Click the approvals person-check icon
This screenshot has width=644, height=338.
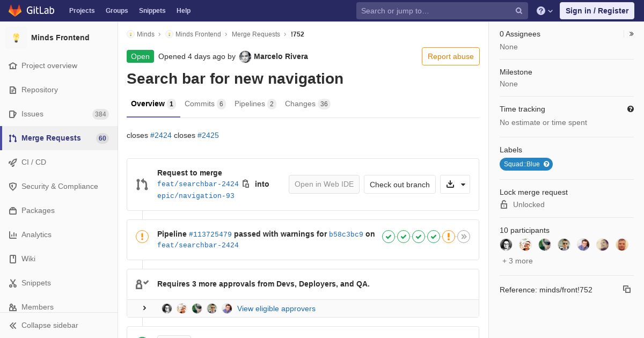pyautogui.click(x=142, y=284)
